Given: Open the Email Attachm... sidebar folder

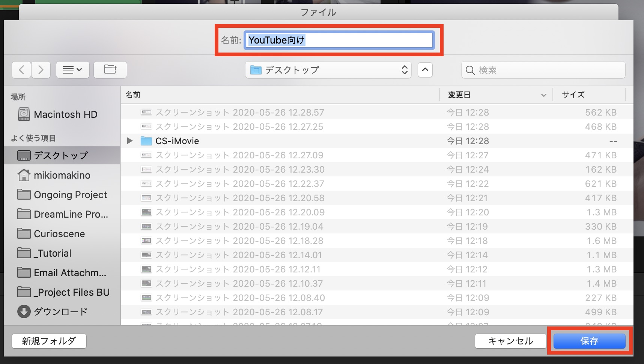Looking at the screenshot, I should [x=62, y=273].
